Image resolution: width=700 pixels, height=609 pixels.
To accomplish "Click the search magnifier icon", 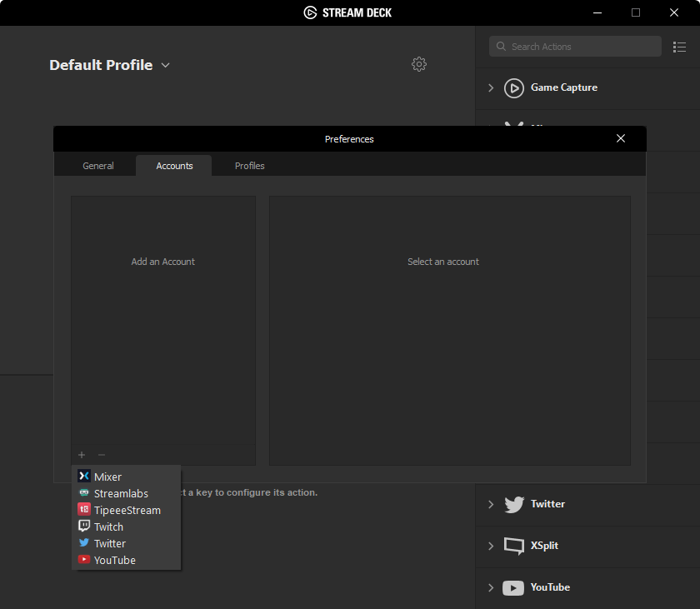I will (x=501, y=47).
